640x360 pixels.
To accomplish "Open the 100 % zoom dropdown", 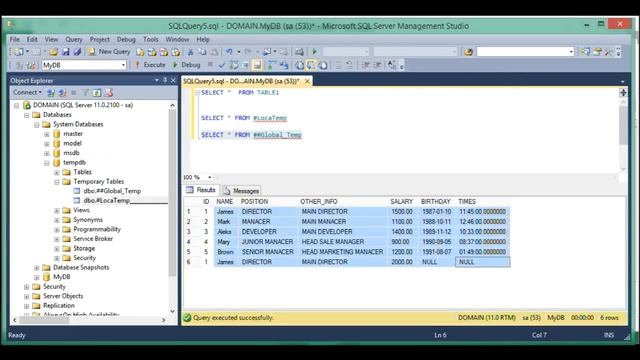I will (x=210, y=177).
